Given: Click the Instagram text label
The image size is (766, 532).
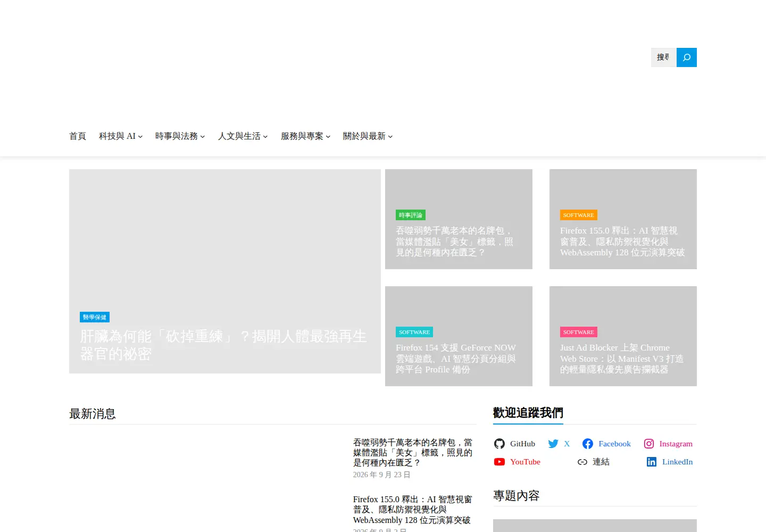Looking at the screenshot, I should (676, 444).
